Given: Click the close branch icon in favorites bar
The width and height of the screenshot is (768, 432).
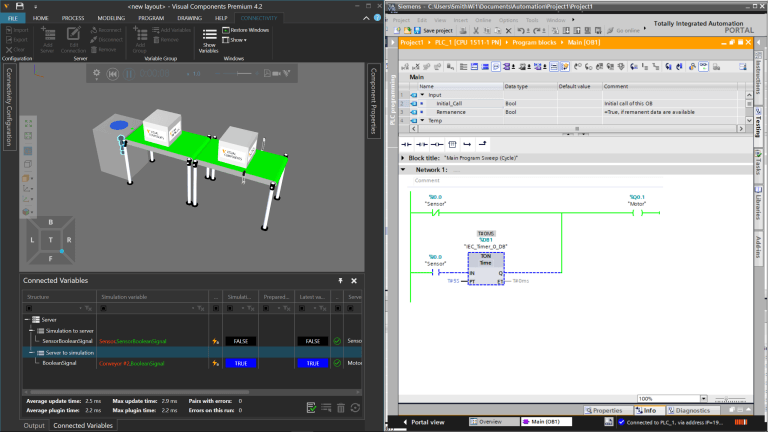Looking at the screenshot, I should pyautogui.click(x=482, y=144).
